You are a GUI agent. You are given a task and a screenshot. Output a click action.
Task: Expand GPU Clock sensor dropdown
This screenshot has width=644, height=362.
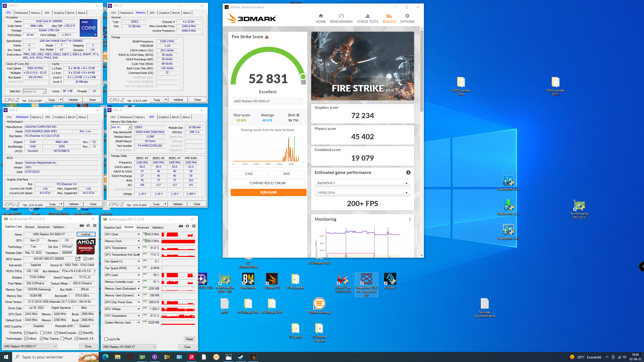click(138, 234)
